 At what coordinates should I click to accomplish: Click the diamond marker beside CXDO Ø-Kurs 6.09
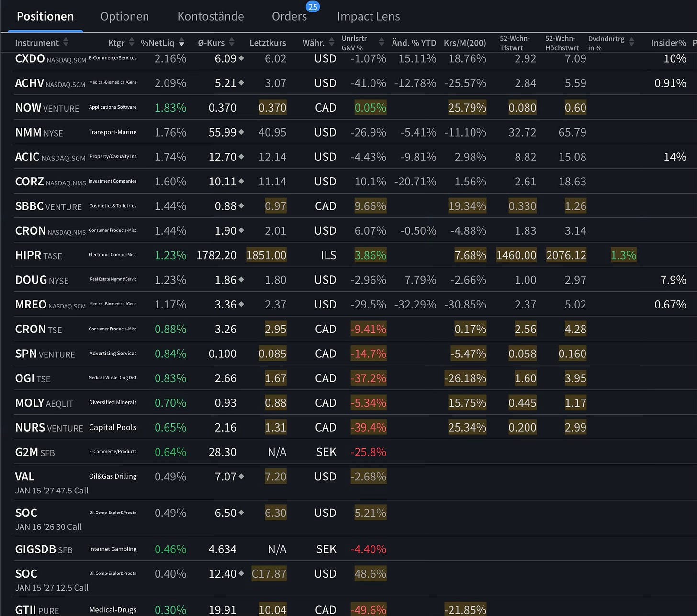point(241,58)
